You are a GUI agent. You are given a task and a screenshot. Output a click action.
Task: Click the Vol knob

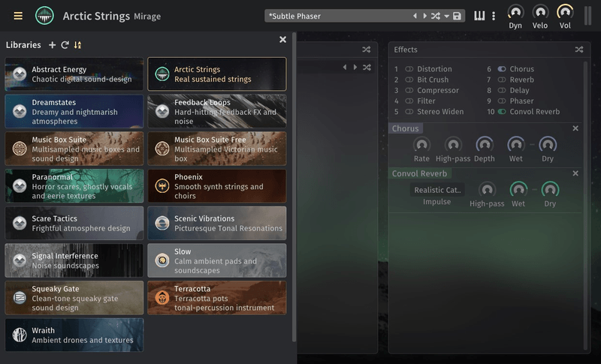[564, 12]
